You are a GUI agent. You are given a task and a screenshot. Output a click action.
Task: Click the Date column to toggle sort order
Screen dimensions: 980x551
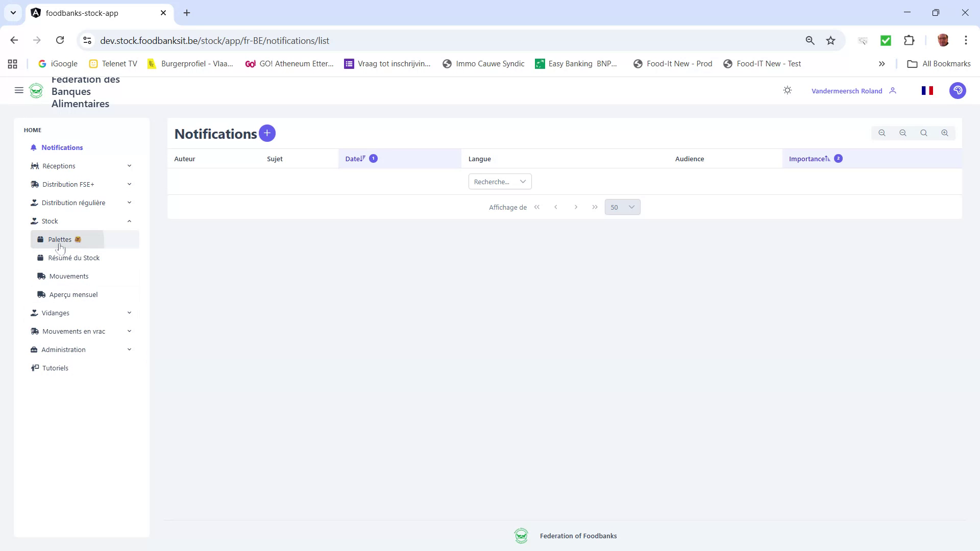click(x=354, y=159)
